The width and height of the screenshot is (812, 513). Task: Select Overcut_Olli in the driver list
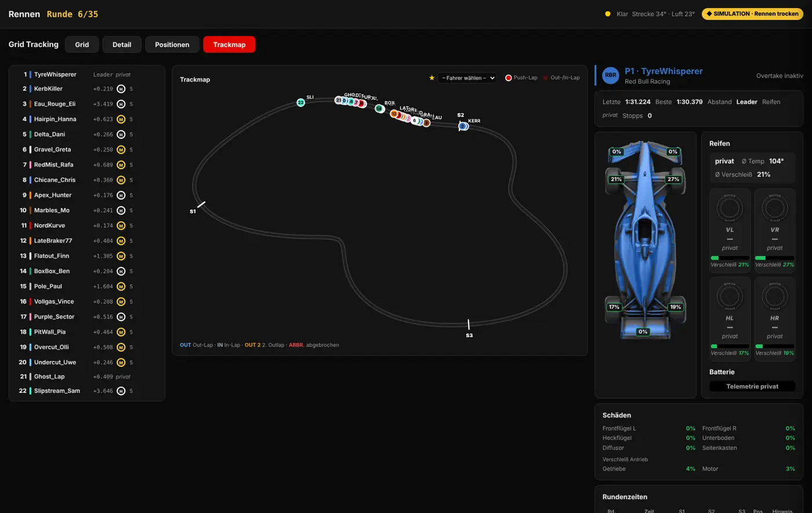[87, 347]
